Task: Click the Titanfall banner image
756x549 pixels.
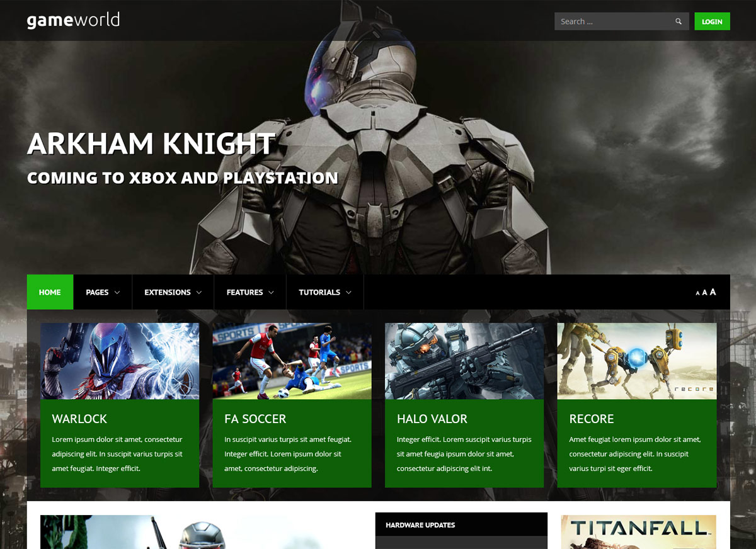Action: coord(639,532)
